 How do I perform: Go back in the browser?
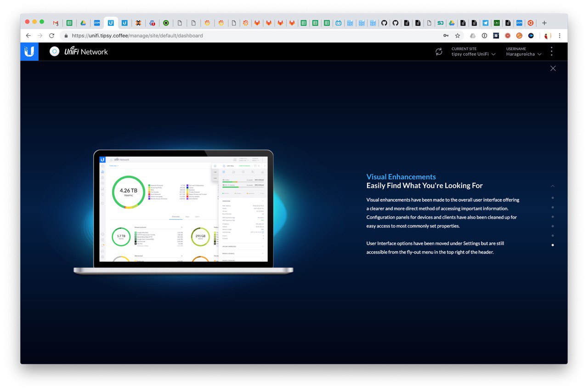click(28, 35)
